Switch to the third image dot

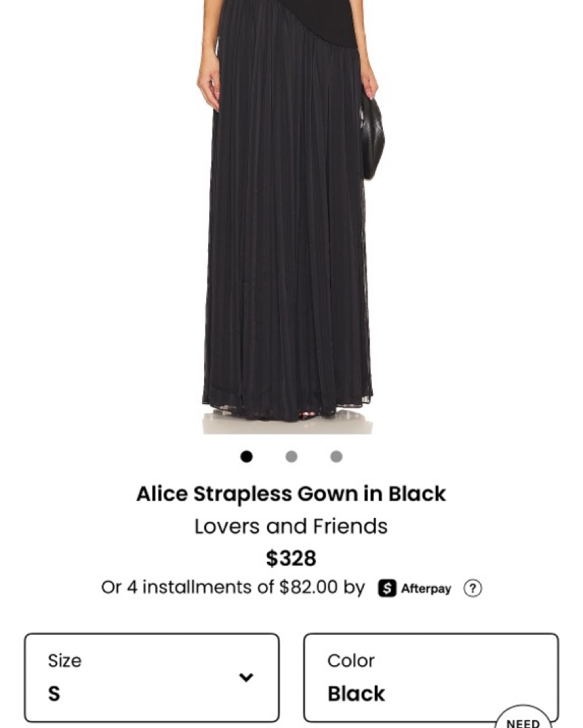(337, 457)
